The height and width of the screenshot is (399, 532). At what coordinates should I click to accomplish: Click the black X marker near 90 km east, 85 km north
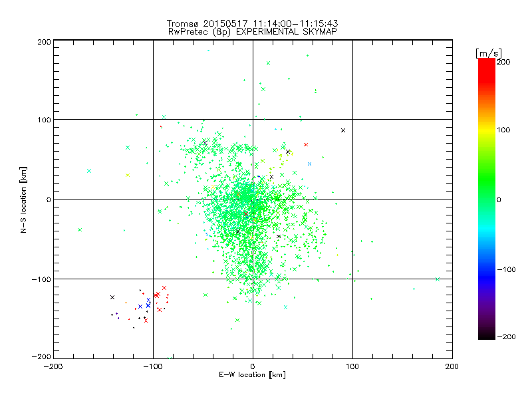coord(343,130)
